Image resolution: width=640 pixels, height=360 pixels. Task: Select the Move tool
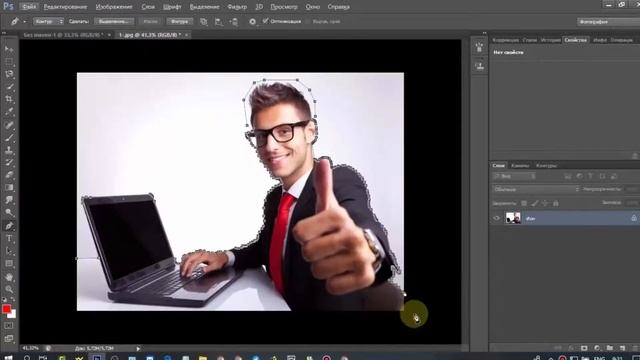pos(9,49)
